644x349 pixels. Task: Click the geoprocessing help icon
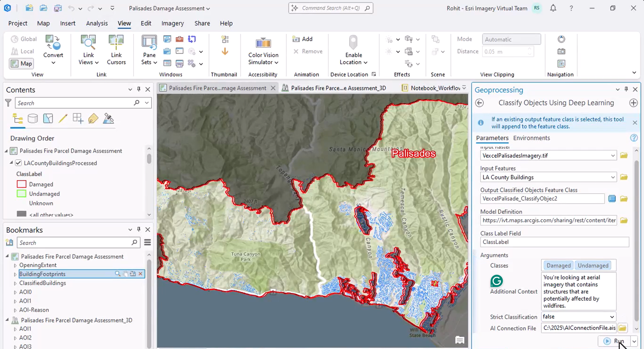pos(634,138)
